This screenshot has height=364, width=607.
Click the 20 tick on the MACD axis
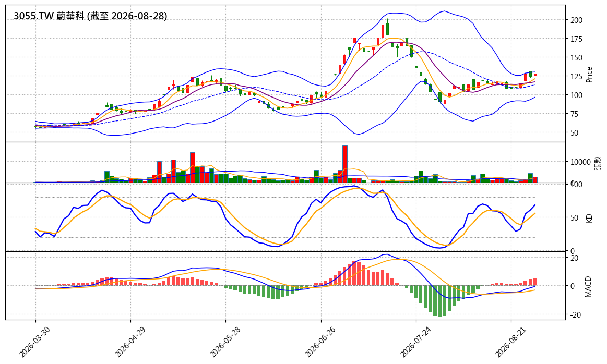point(574,258)
